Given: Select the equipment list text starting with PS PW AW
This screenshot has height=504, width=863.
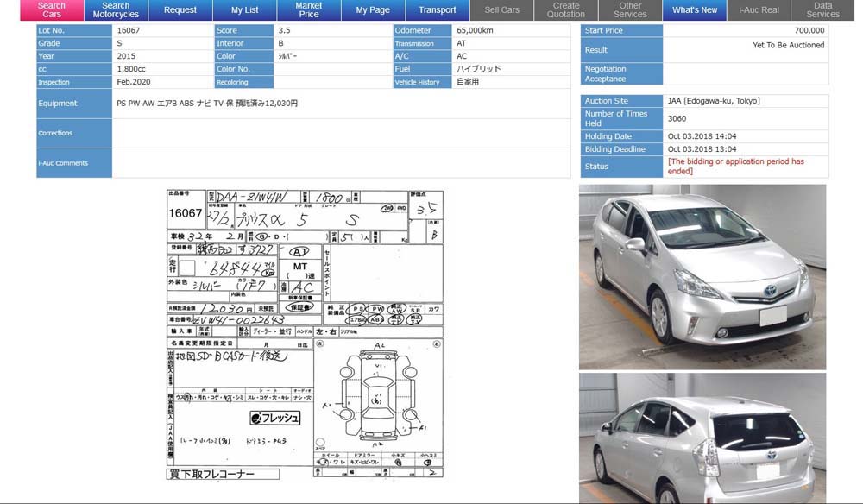Looking at the screenshot, I should (207, 103).
